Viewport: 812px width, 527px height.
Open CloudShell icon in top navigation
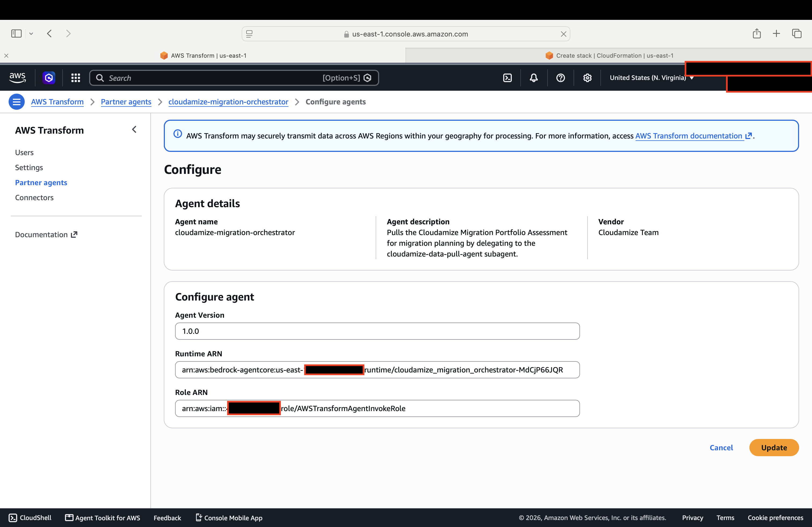[x=507, y=78]
